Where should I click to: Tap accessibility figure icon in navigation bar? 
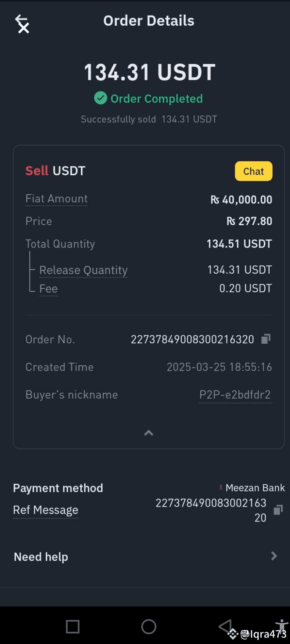pos(282,625)
